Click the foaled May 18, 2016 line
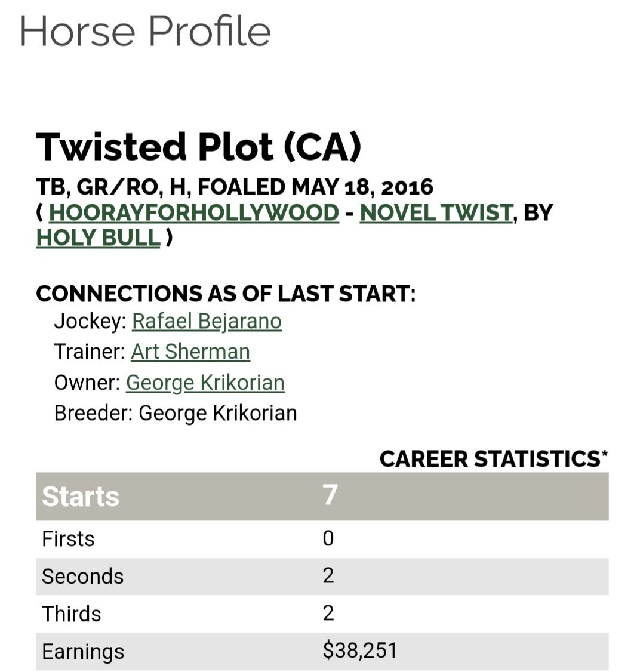The image size is (640, 672). pyautogui.click(x=235, y=187)
